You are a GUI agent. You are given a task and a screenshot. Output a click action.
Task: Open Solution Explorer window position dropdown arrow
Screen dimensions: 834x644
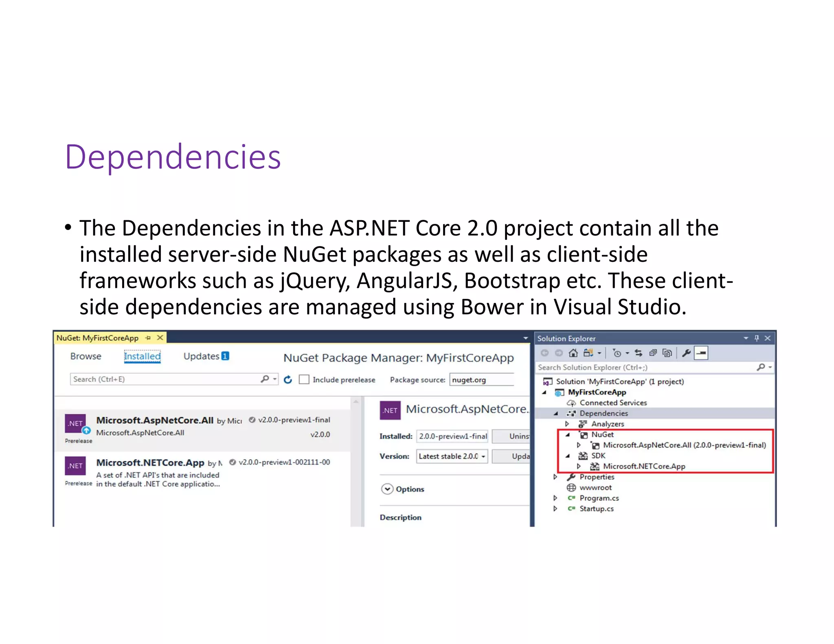tap(746, 338)
